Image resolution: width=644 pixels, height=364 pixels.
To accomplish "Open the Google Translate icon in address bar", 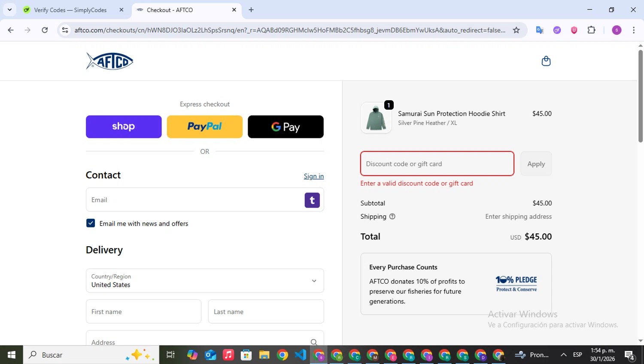I will point(540,30).
